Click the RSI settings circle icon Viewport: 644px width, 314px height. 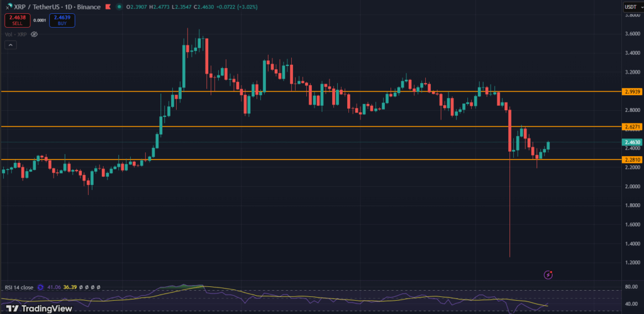tap(40, 288)
